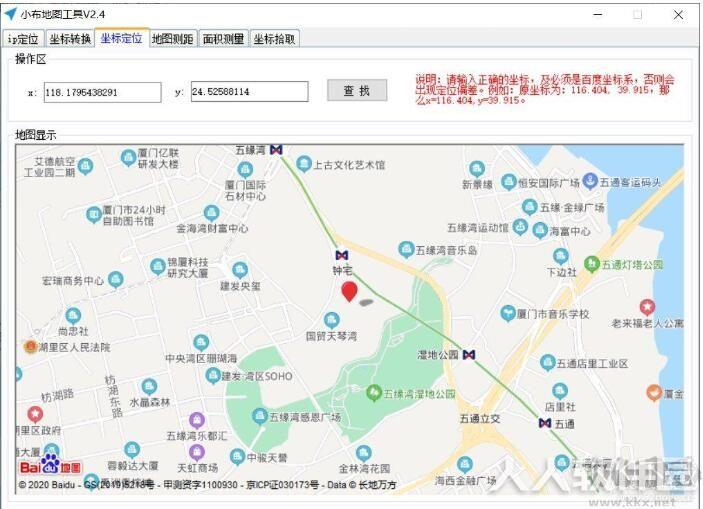Image resolution: width=703 pixels, height=509 pixels.
Task: Click the 水晶森林 marker icon
Action: click(149, 386)
